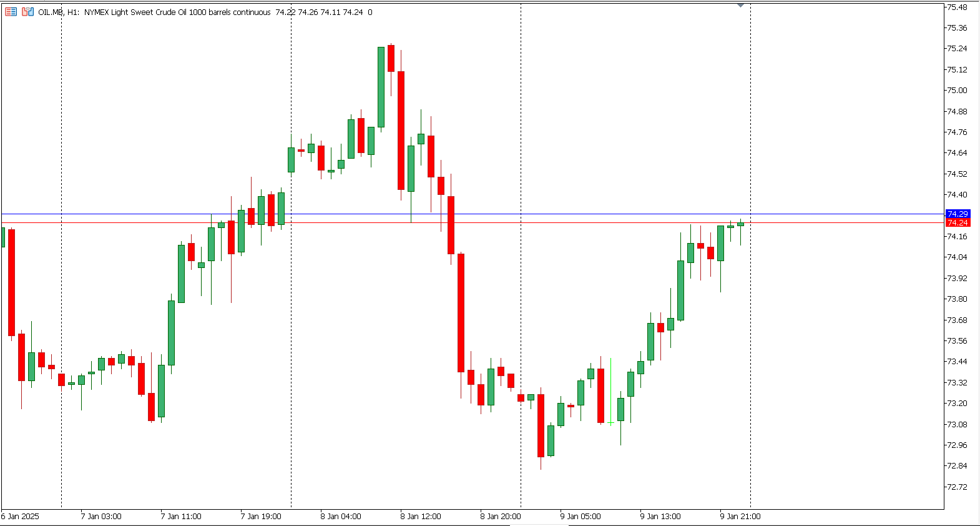This screenshot has width=980, height=526.
Task: Open the Depth of Market icon
Action: click(27, 12)
